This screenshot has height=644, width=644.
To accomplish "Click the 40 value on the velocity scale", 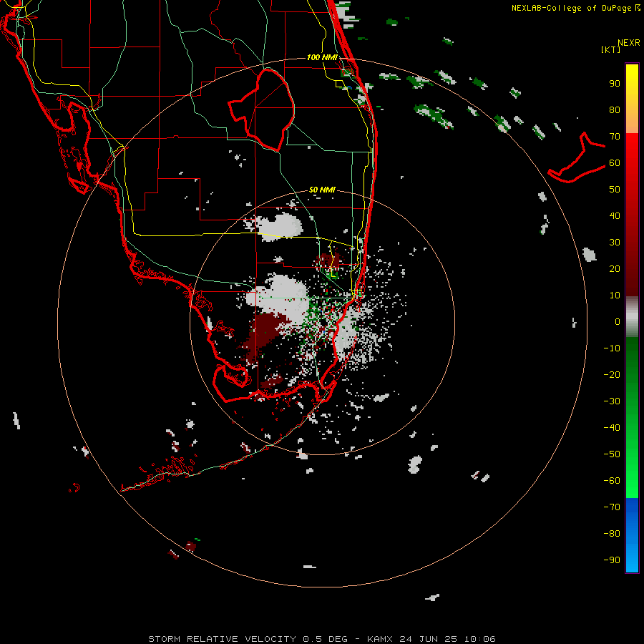I will [x=615, y=215].
